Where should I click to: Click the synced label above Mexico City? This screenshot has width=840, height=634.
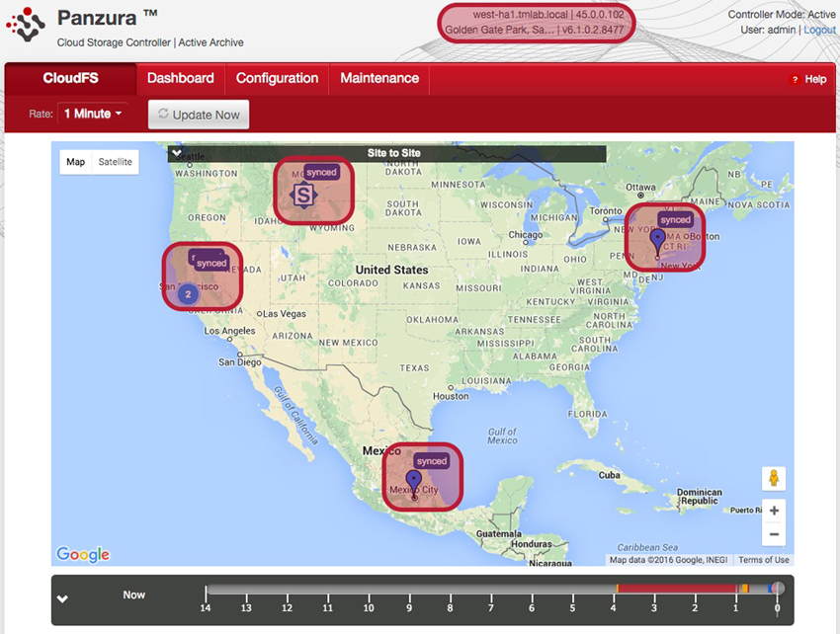pos(431,461)
